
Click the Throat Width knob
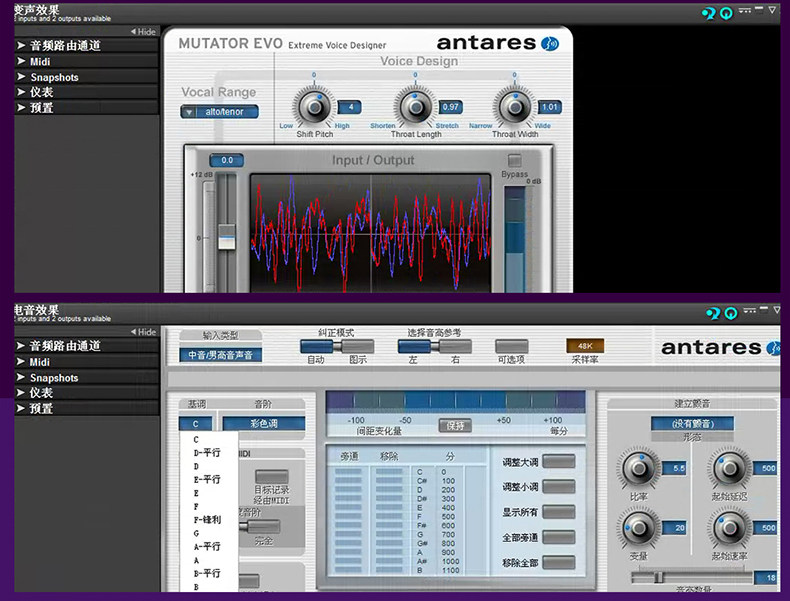515,106
